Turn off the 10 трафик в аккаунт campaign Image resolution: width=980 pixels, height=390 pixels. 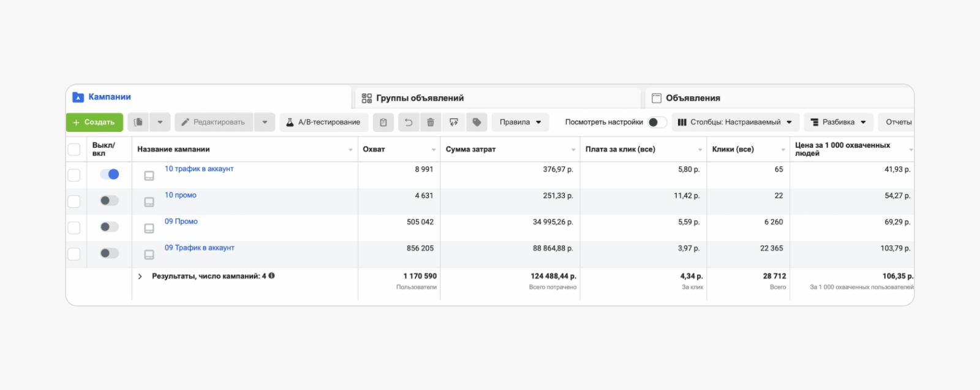[110, 174]
